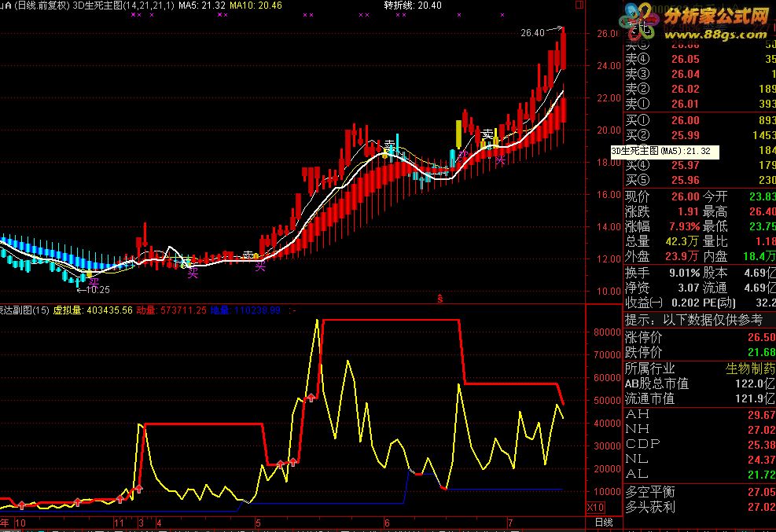The image size is (776, 532).
Task: Click the 内盘 18.4万 value
Action: (759, 256)
